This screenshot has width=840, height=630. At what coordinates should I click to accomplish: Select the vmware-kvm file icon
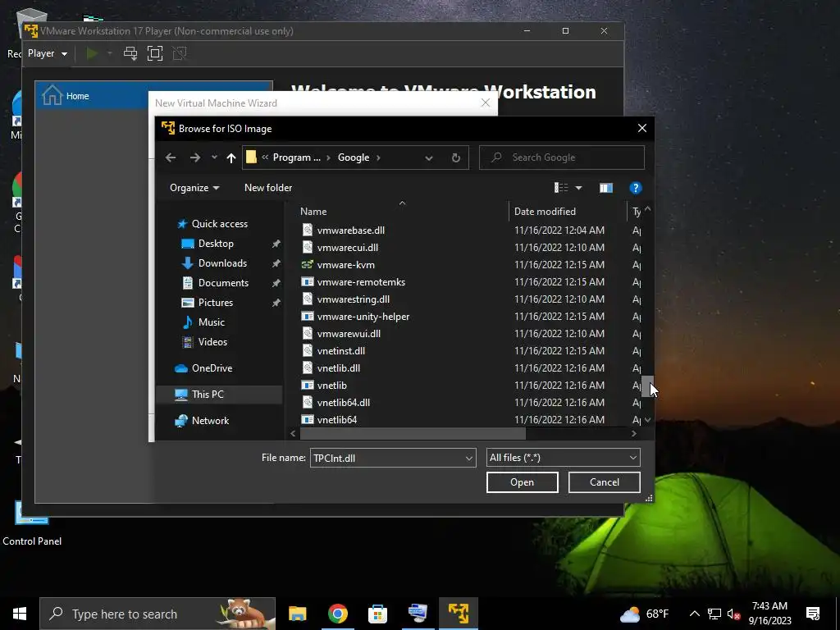(307, 265)
